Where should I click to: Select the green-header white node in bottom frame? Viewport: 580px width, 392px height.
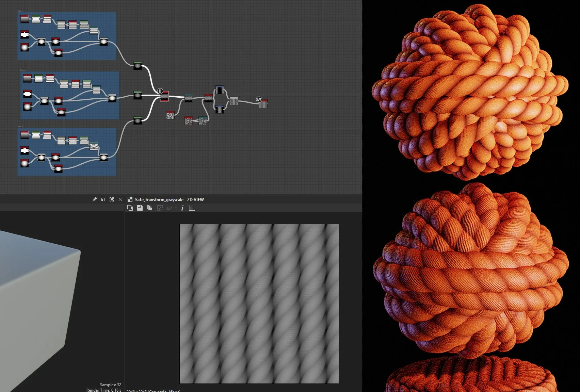36,135
